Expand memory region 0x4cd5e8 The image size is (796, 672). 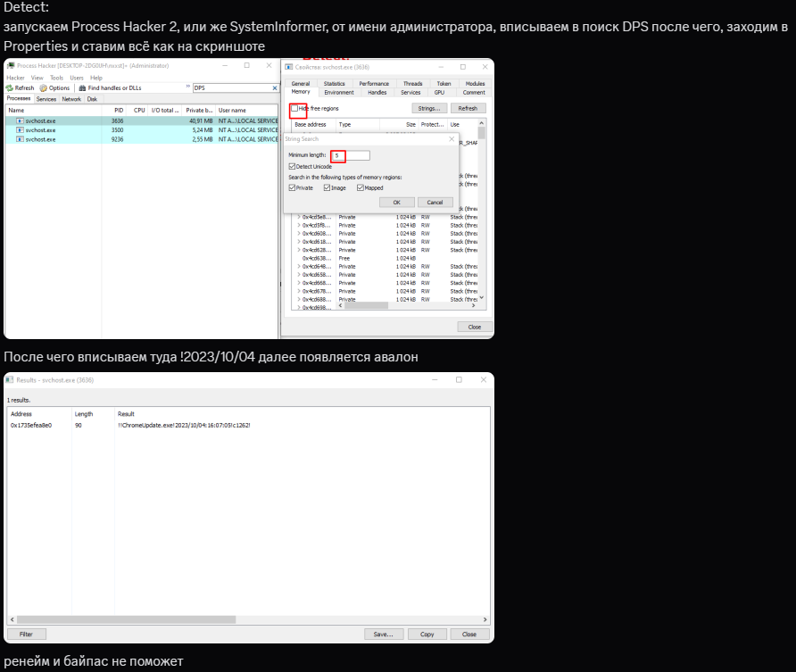click(298, 217)
